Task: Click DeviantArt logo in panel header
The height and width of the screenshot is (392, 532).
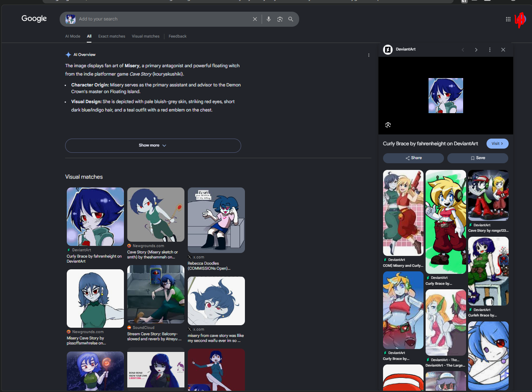Action: pos(388,50)
